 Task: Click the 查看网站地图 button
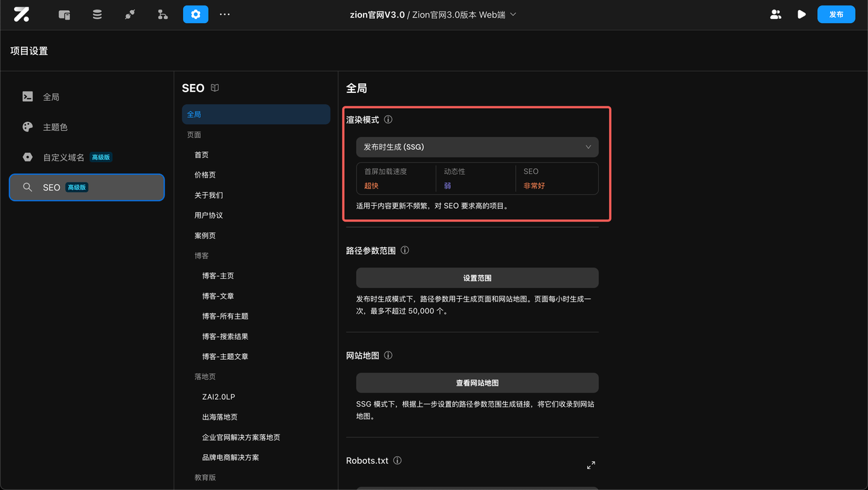point(477,382)
